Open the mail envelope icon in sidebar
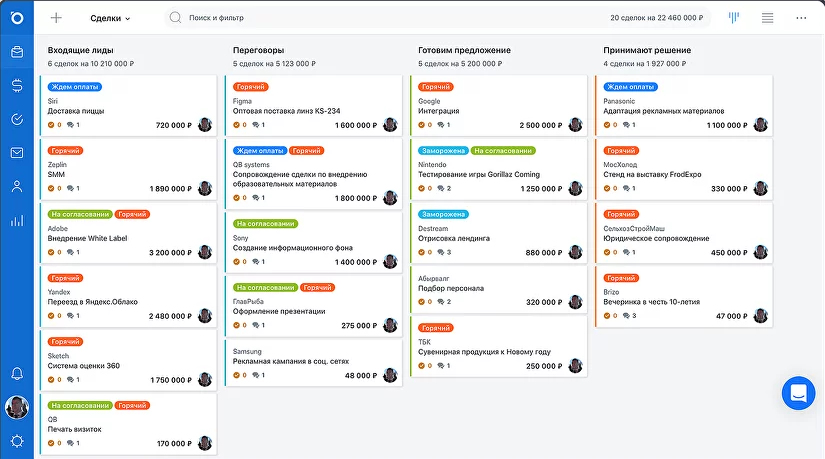Viewport: 825px width, 459px height. (x=17, y=153)
